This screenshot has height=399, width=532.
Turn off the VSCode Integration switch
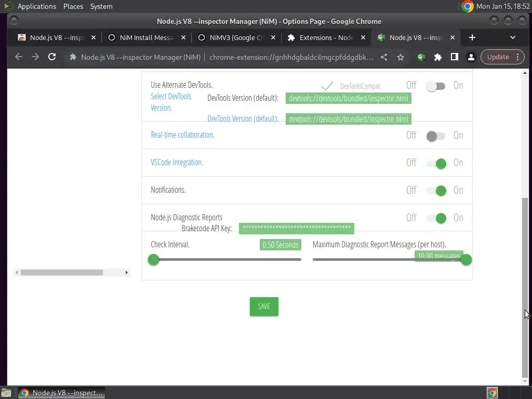pos(436,164)
